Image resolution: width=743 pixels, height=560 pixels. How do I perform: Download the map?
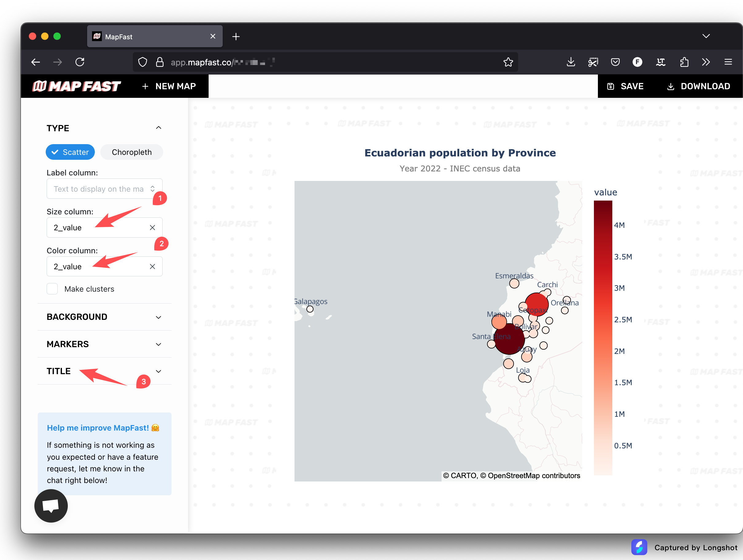698,86
